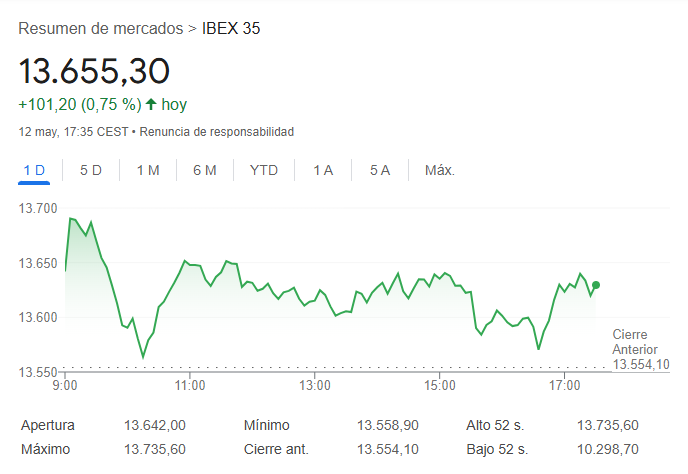Click the 15:00 time axis label

440,385
